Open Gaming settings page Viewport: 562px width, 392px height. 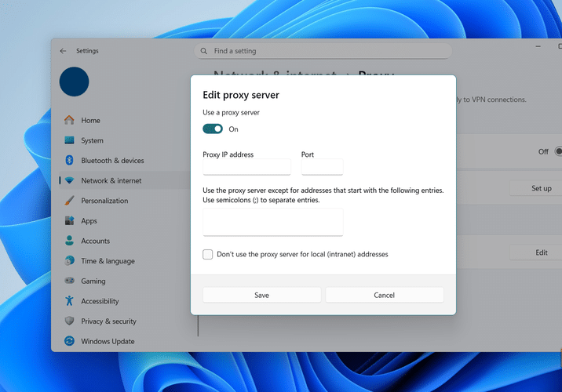click(125, 281)
